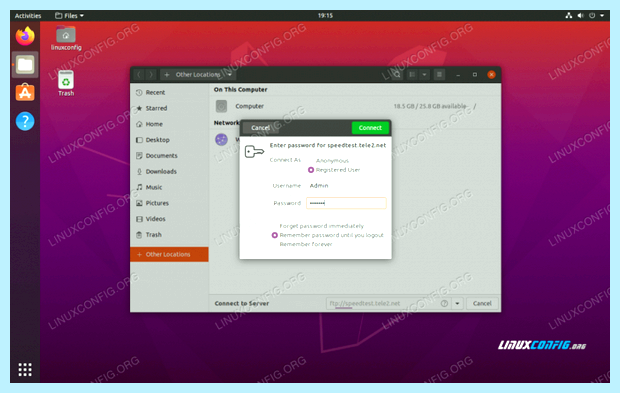Click the server address field
620x393 pixels.
point(389,303)
